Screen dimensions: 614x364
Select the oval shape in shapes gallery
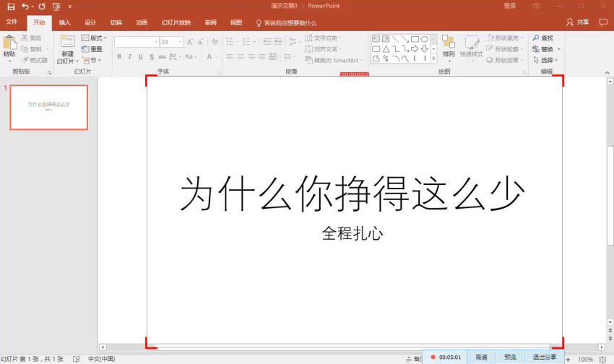click(425, 39)
